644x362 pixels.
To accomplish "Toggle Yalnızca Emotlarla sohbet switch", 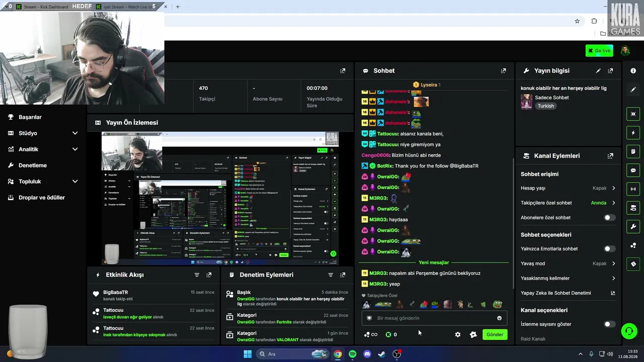I will (x=609, y=249).
